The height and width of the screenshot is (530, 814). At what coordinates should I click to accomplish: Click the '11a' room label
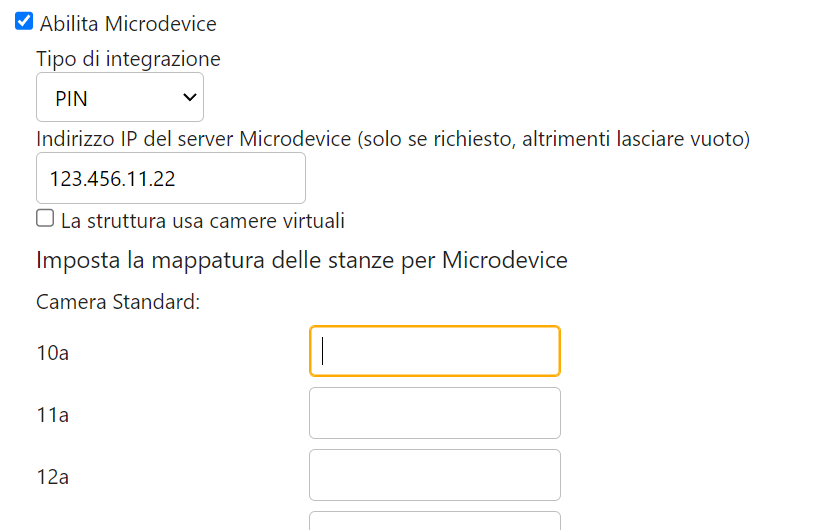coord(52,415)
